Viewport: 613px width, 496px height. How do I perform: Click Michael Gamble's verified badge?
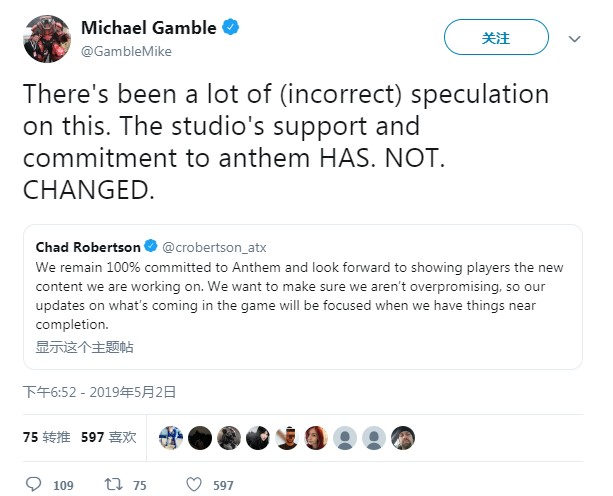point(231,29)
